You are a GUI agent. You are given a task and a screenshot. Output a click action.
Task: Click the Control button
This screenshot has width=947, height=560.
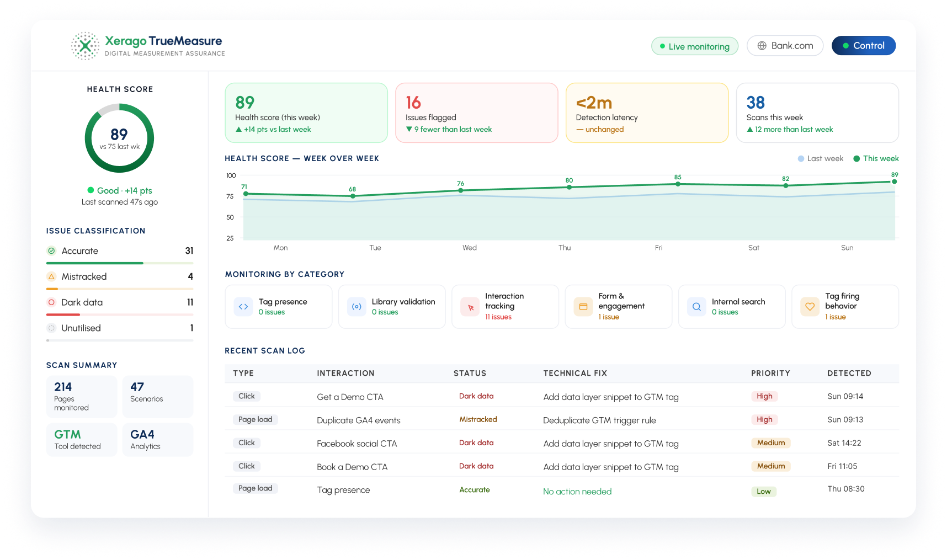click(x=864, y=46)
